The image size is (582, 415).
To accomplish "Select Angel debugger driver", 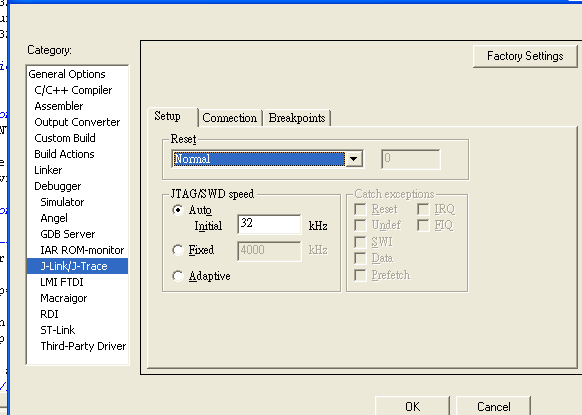I will 54,218.
